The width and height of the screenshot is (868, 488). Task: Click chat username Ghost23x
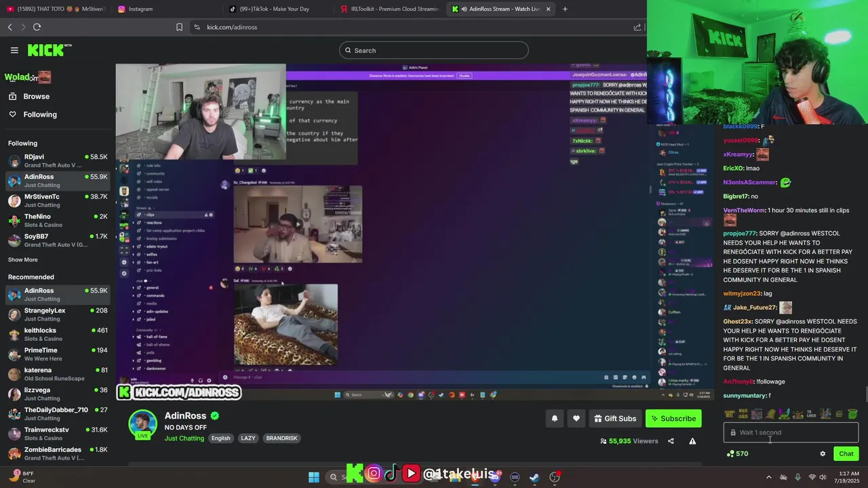tap(738, 321)
